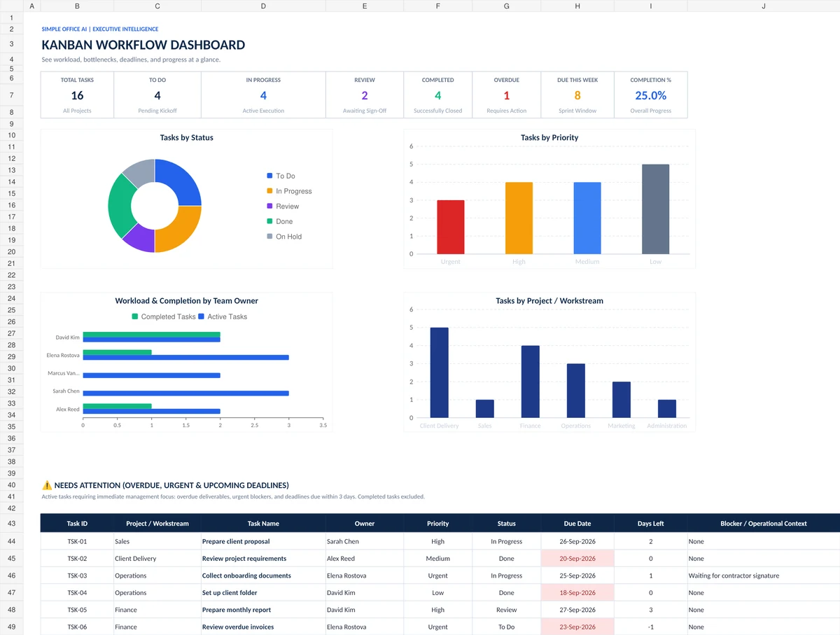Click the highlighted 23-Sep-2026 due date

coord(577,627)
